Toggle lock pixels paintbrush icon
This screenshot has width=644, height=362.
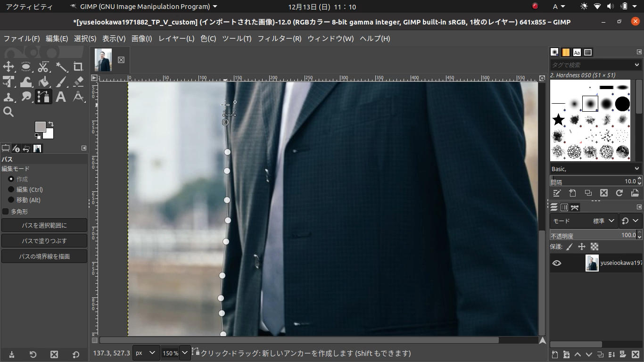pos(570,247)
